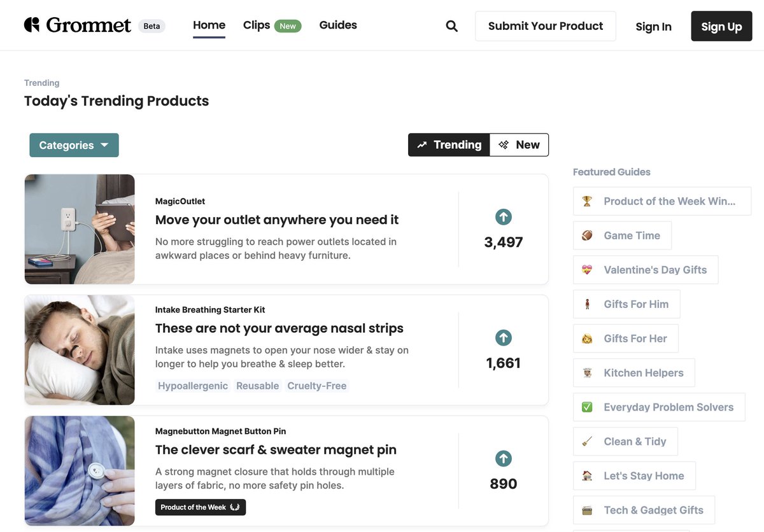This screenshot has width=764, height=532.
Task: Open the MagicOutlet product thumbnail
Action: pos(80,229)
